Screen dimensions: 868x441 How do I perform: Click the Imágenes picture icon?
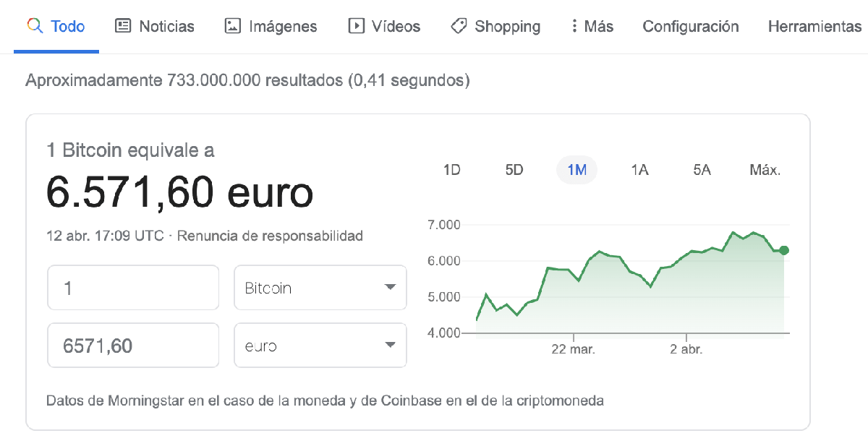231,25
